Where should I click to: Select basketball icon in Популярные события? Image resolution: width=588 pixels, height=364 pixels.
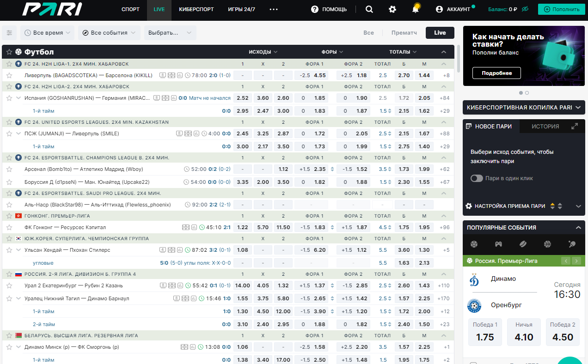pos(547,244)
